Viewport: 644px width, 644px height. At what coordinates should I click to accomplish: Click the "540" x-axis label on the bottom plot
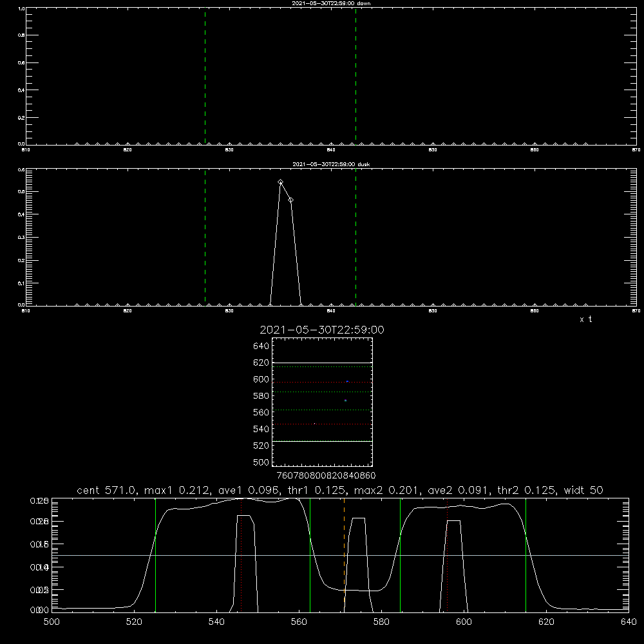pos(216,622)
